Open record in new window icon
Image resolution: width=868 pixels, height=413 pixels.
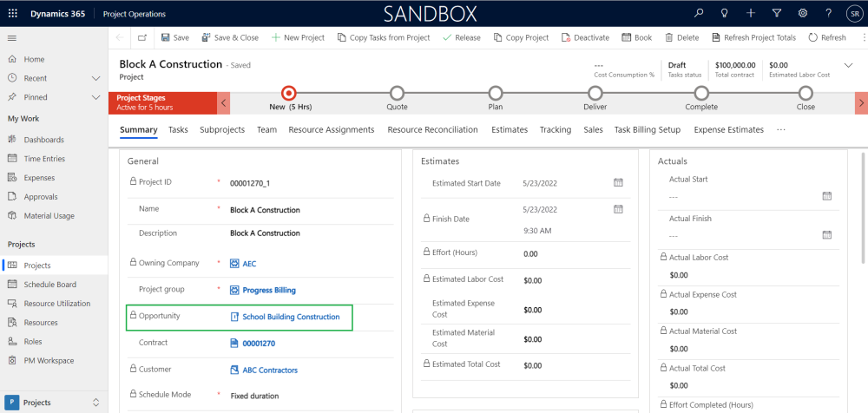143,37
